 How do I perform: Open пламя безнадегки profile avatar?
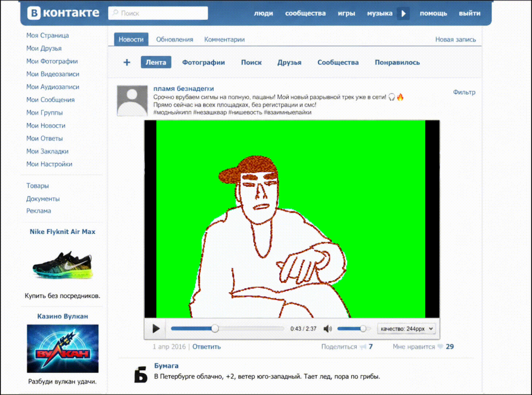click(132, 101)
